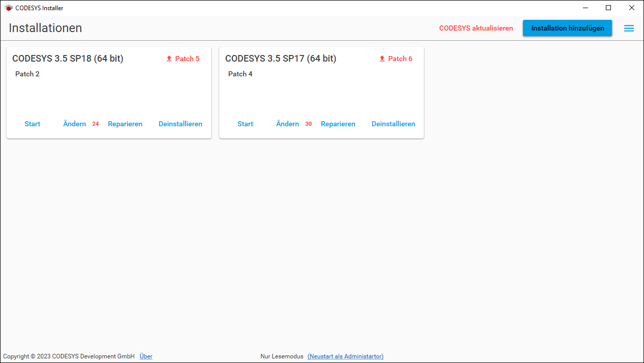The width and height of the screenshot is (644, 363).
Task: Maximize the CODESYS Installer window
Action: click(608, 8)
